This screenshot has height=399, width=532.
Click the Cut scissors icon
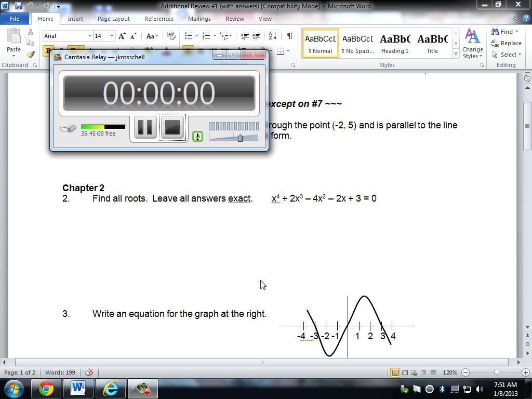[x=31, y=32]
